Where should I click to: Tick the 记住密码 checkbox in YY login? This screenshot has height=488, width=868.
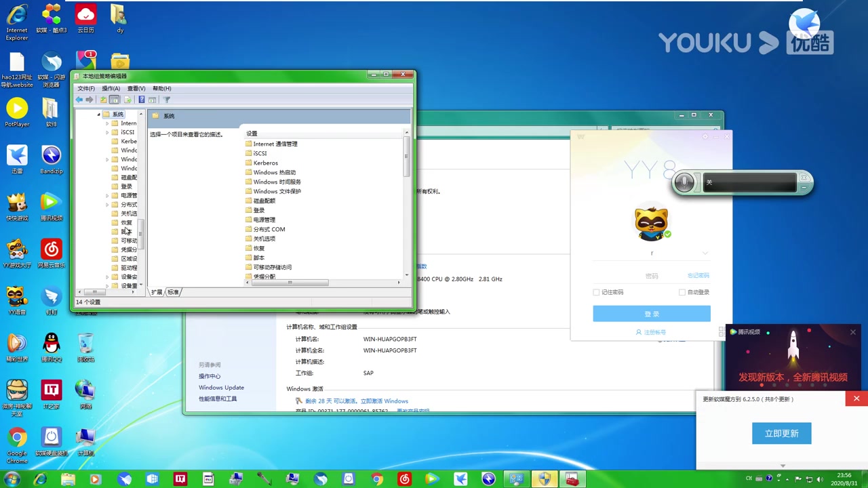(597, 292)
